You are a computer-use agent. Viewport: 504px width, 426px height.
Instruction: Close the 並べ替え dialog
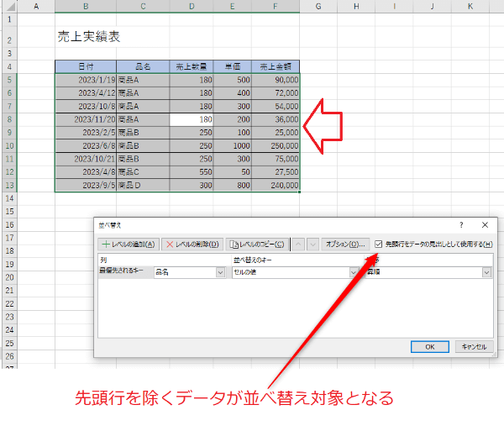pyautogui.click(x=485, y=225)
